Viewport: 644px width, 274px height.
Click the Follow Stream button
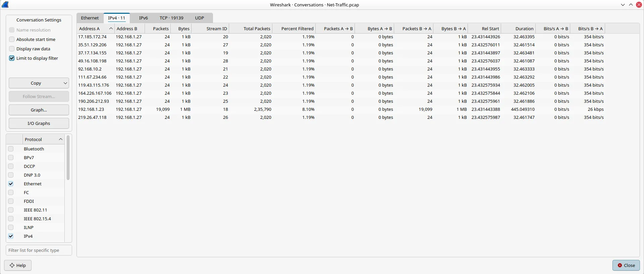39,96
